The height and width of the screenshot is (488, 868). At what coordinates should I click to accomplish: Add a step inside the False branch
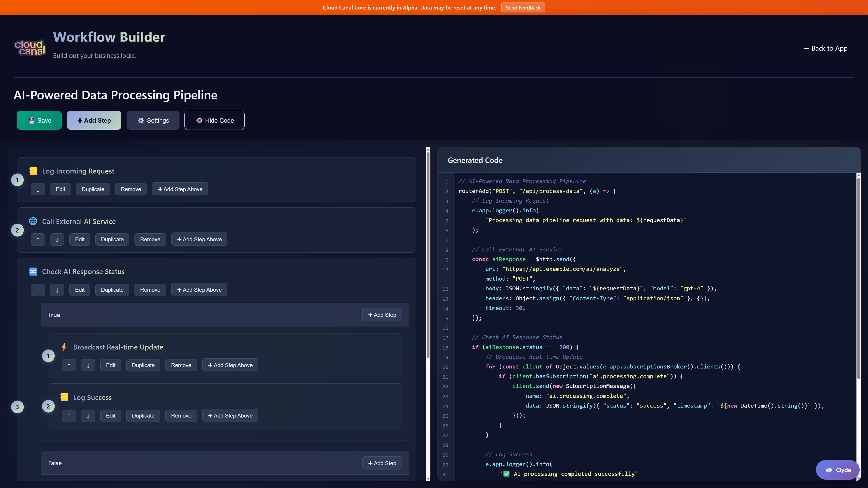(382, 463)
